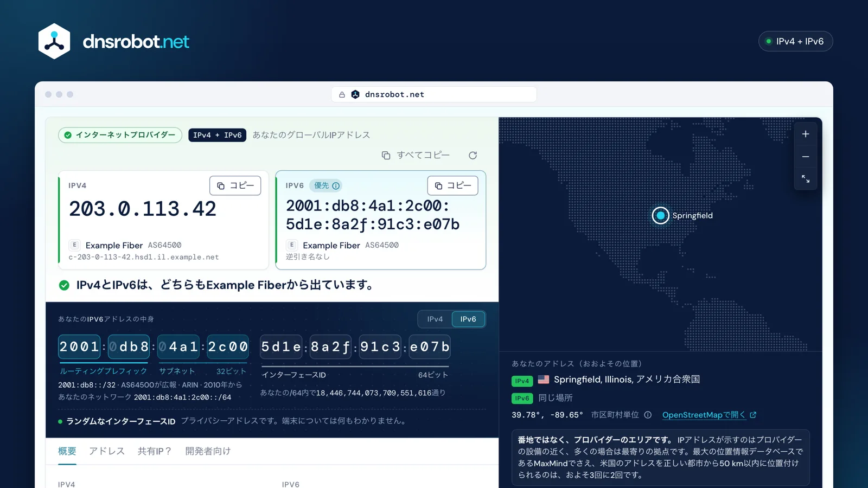This screenshot has width=868, height=488.
Task: Click hostname c-203-0-113-42.hsd1.il.example.net
Action: [144, 257]
